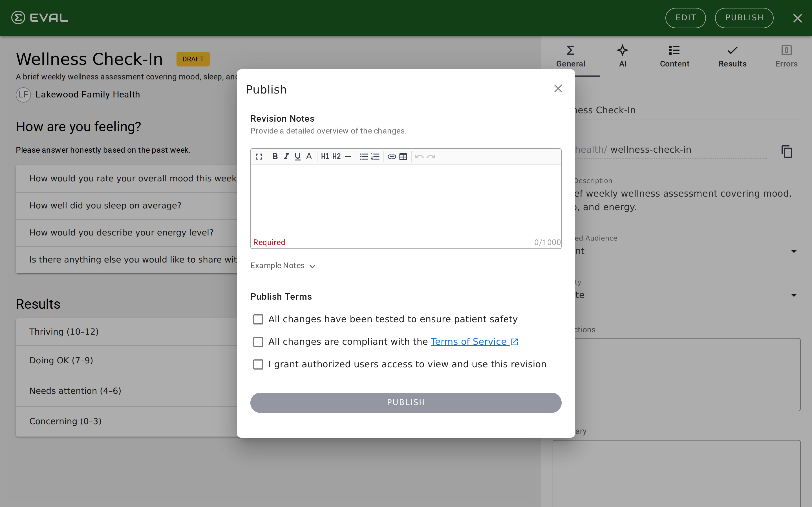Open the intended audience dropdown
Screen dimensions: 812x507
click(x=794, y=251)
